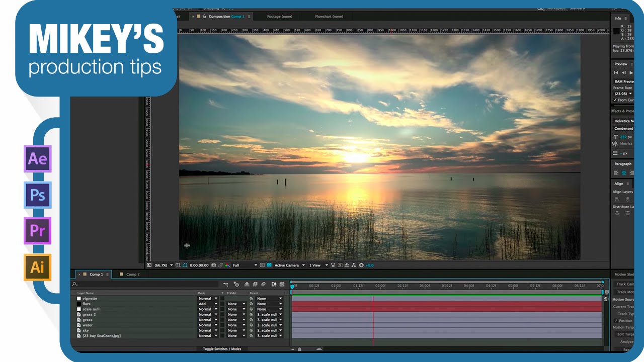Open the Mode dropdown for vignette layer
The width and height of the screenshot is (644, 362).
[208, 299]
